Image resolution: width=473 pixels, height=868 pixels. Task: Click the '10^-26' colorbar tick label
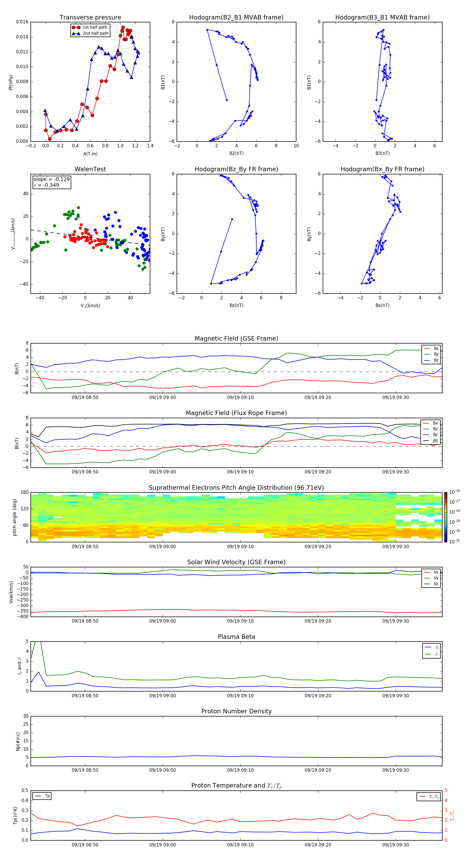455,492
